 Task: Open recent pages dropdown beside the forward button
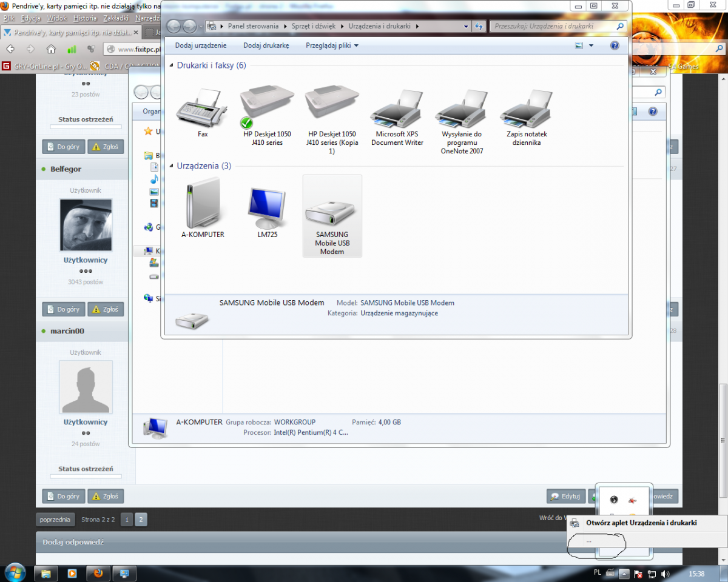coord(201,27)
